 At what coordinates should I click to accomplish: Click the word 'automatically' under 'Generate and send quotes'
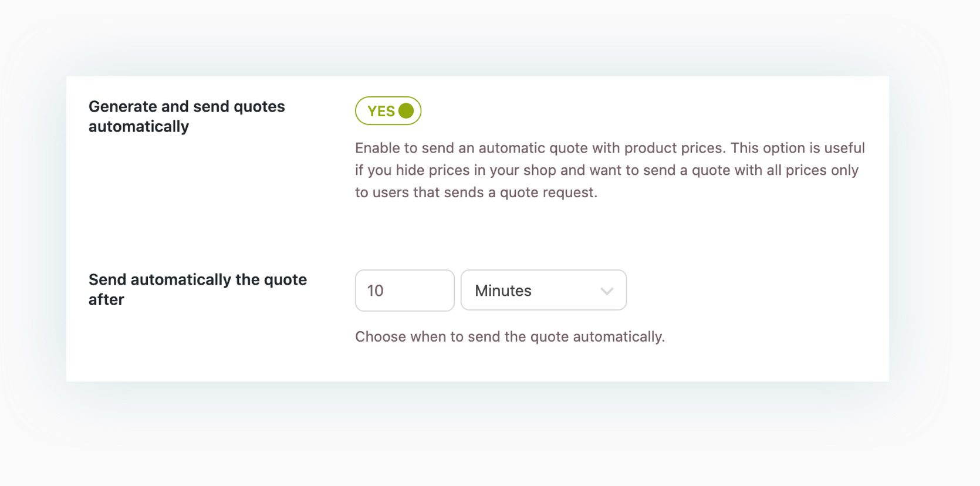138,127
